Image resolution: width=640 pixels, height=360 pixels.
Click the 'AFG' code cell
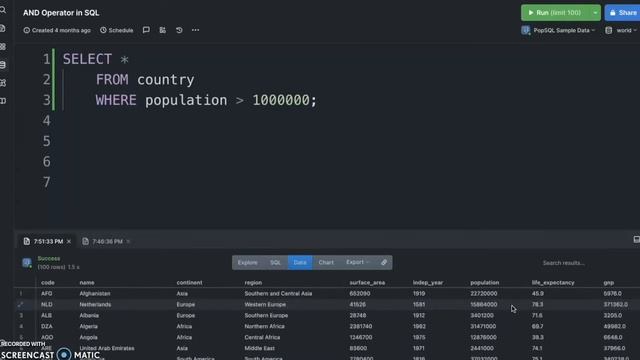[47, 293]
